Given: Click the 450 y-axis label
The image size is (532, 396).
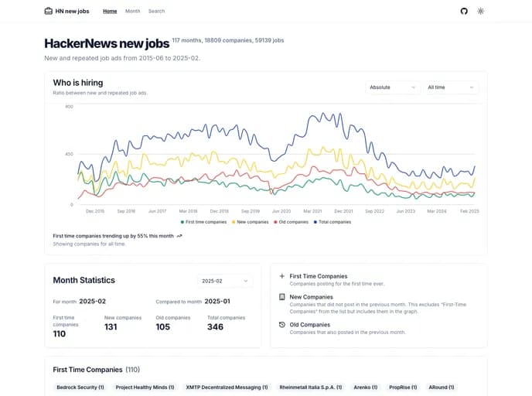Looking at the screenshot, I should click(70, 154).
